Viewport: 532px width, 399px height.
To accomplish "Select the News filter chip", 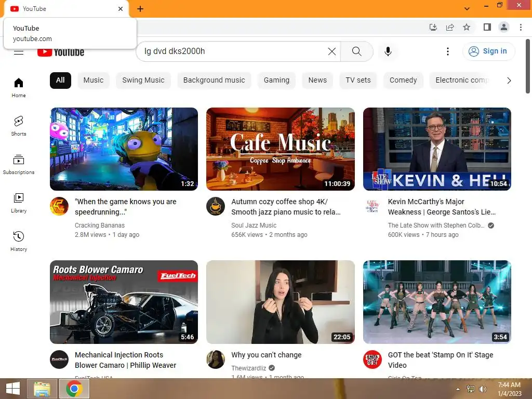I will click(317, 81).
